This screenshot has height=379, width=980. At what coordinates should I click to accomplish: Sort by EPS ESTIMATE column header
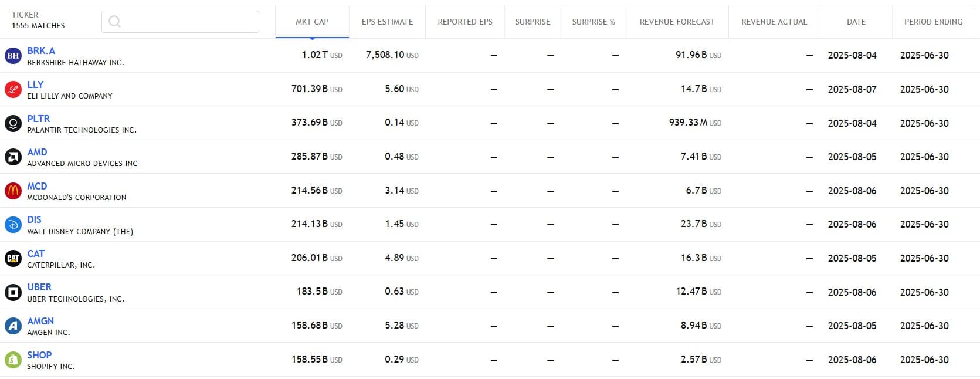pos(387,22)
